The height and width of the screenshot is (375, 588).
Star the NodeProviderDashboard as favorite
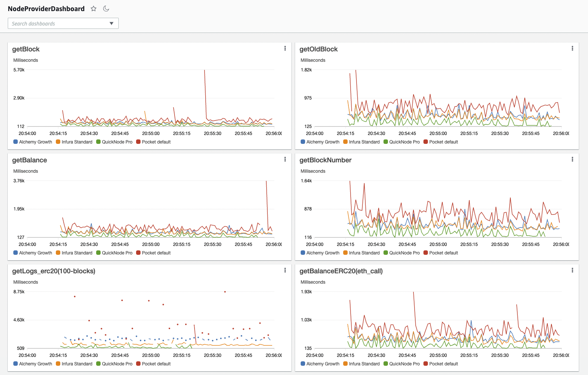click(x=94, y=9)
